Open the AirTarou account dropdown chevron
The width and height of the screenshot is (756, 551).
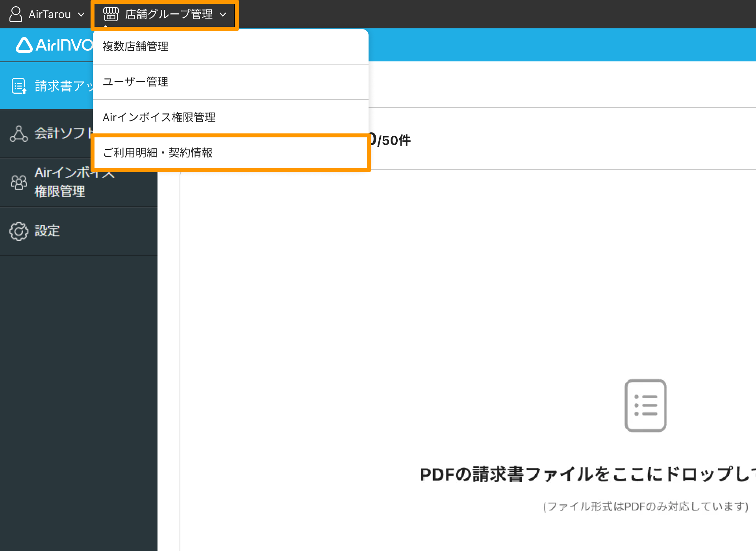81,15
